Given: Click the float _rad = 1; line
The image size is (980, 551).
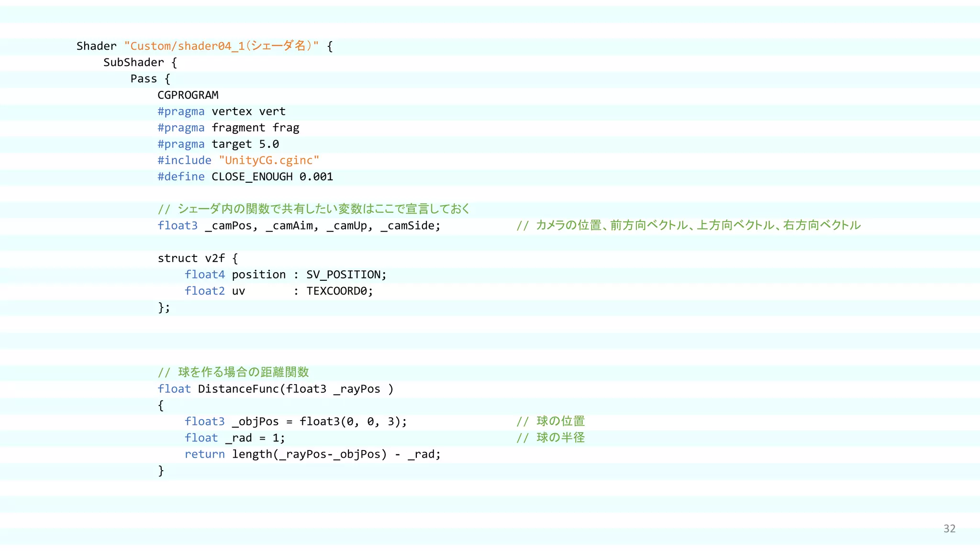Looking at the screenshot, I should pyautogui.click(x=235, y=438).
